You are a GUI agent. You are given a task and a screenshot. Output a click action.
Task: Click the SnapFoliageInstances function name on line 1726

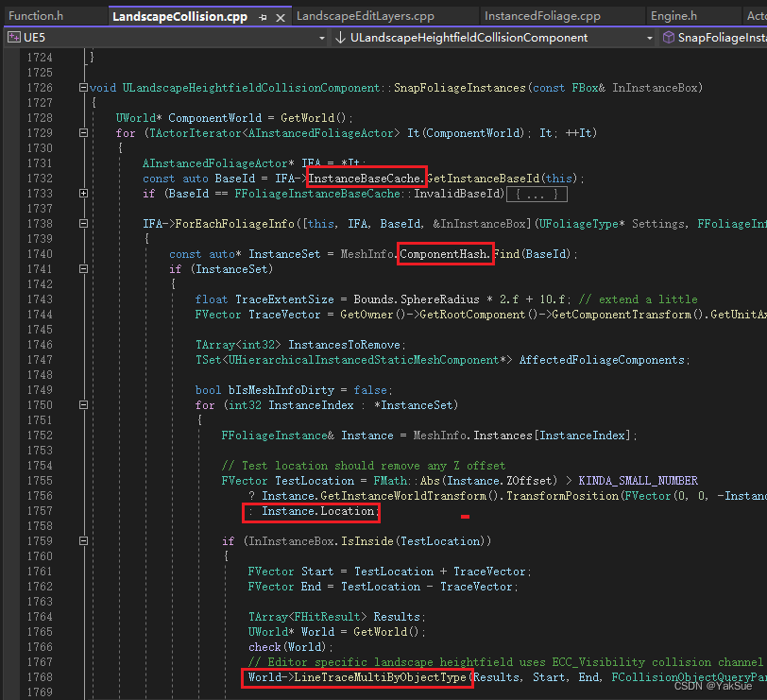click(x=460, y=88)
